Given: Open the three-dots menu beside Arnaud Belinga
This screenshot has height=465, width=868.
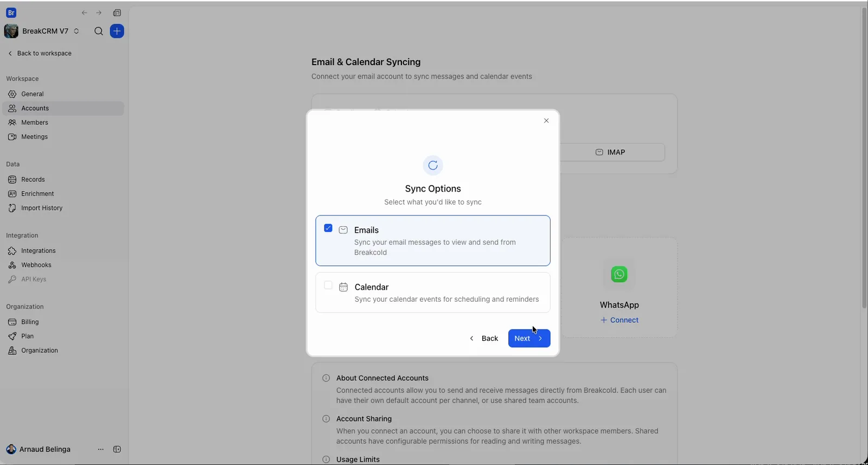Looking at the screenshot, I should (100, 449).
